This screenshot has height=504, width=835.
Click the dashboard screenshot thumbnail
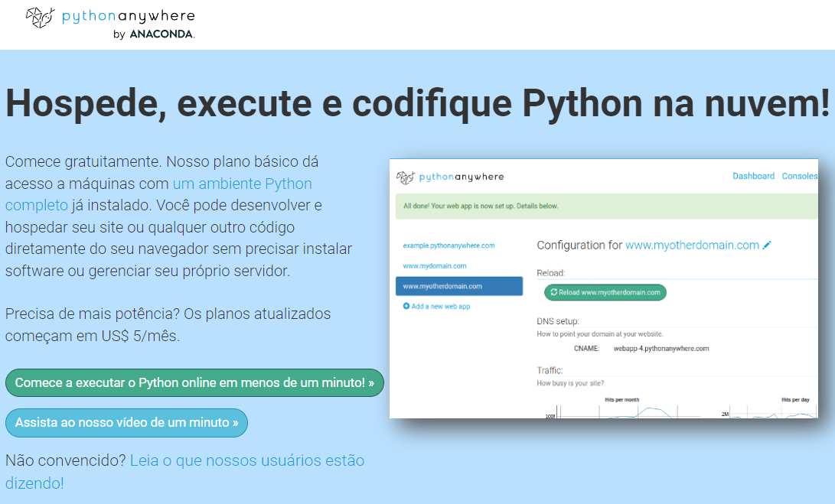[603, 288]
